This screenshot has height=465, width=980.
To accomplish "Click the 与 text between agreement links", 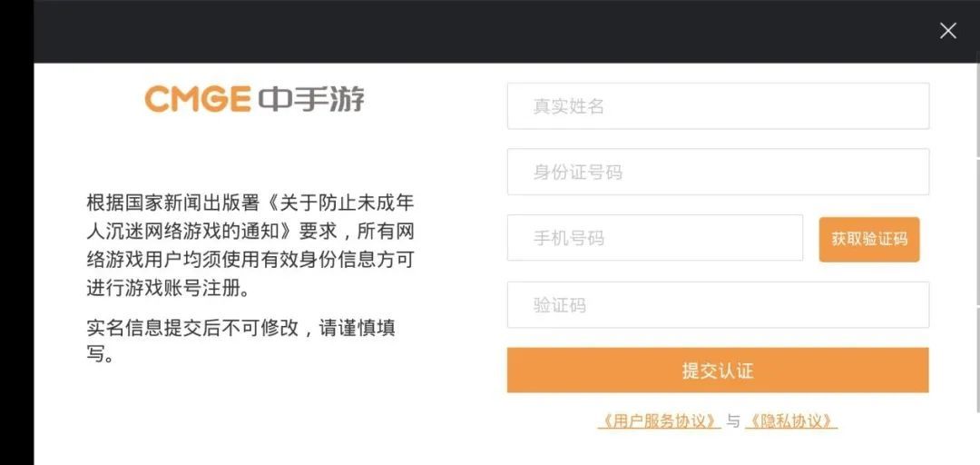I will coord(733,421).
